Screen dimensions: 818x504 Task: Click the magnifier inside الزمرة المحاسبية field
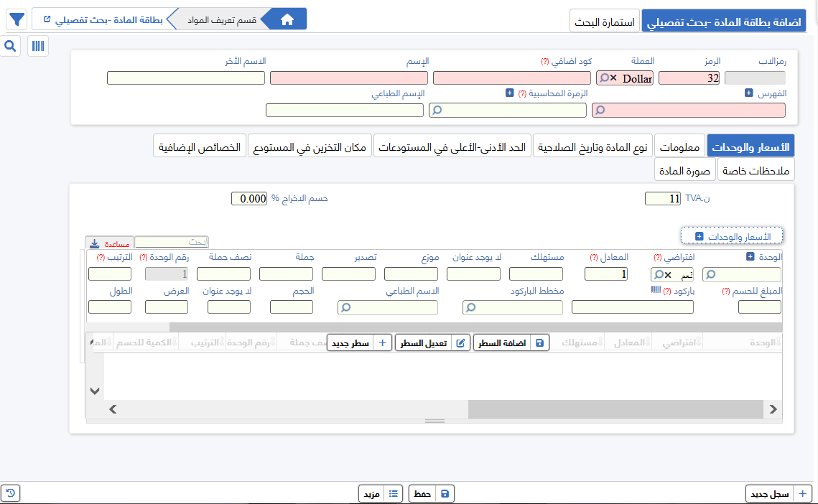point(438,110)
